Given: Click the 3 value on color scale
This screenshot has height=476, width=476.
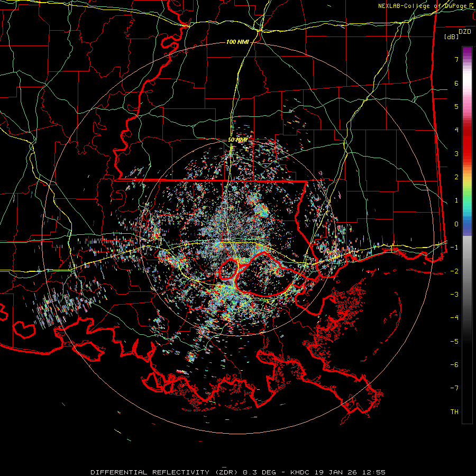Looking at the screenshot, I should 456,153.
